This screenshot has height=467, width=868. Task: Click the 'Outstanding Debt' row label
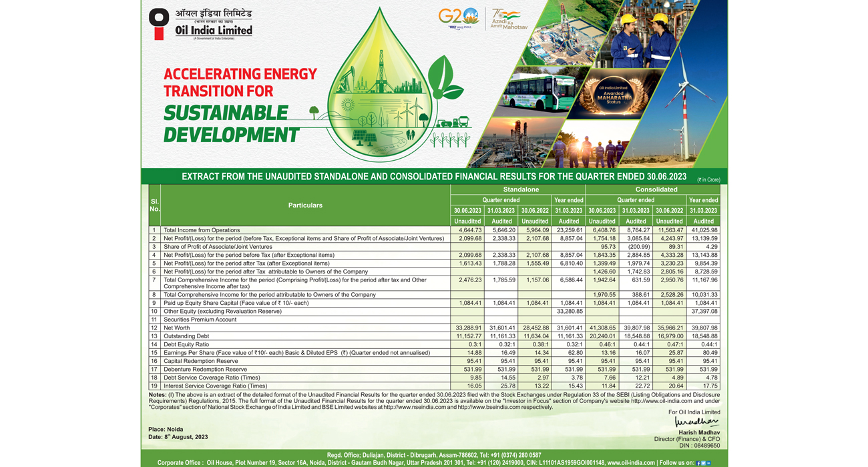[x=186, y=336]
